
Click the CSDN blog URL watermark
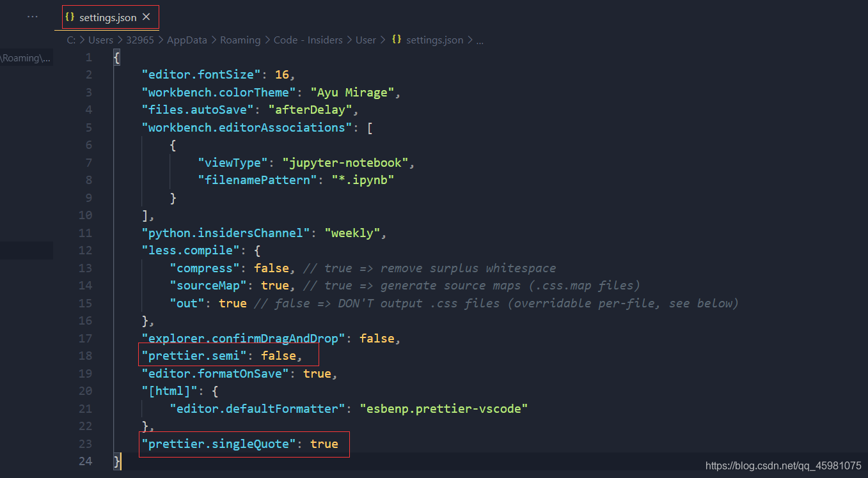coord(784,465)
